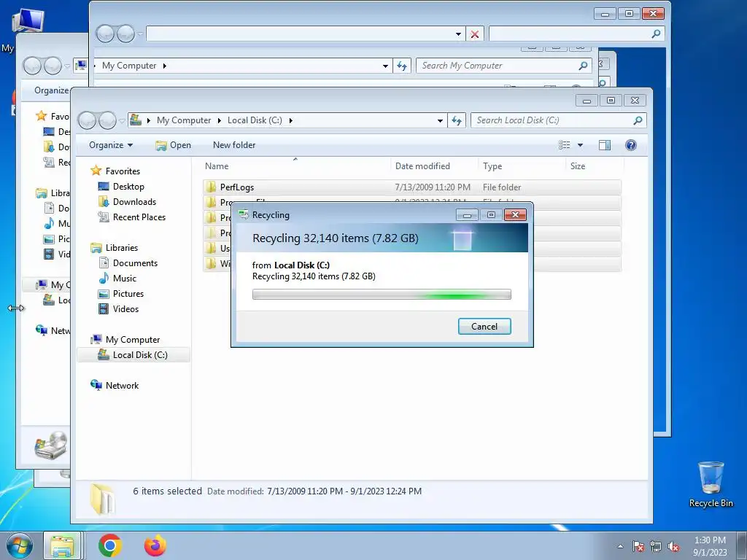Refresh the My Computer window address bar
The image size is (747, 560).
[402, 66]
